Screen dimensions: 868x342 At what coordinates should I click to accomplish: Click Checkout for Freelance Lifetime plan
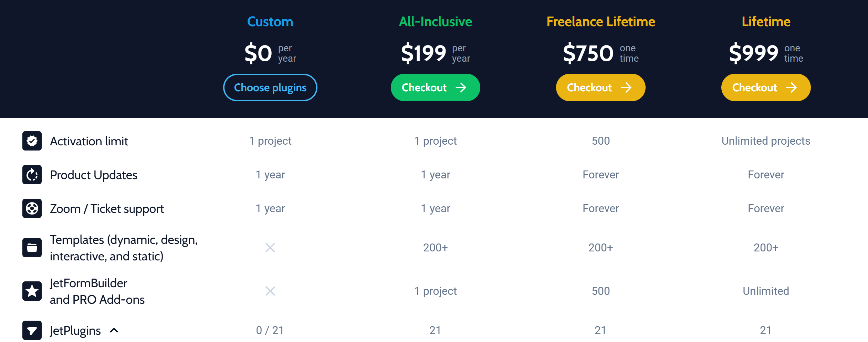tap(600, 87)
